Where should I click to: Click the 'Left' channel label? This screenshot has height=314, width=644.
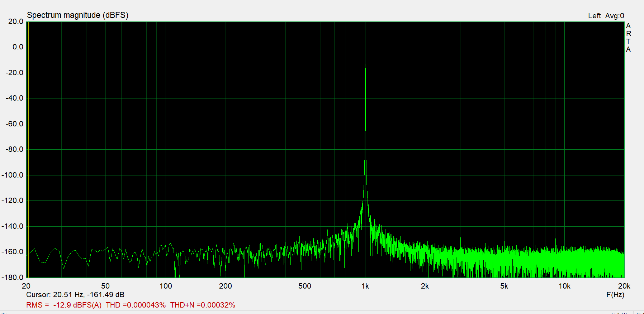[595, 16]
